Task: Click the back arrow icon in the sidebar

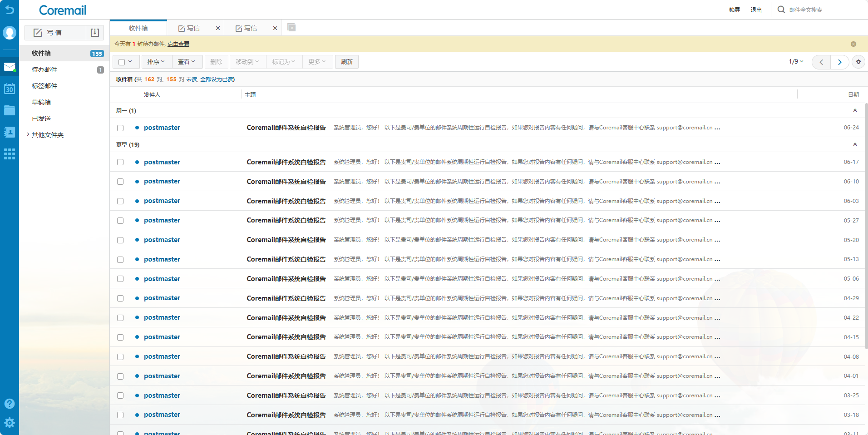Action: [x=10, y=10]
